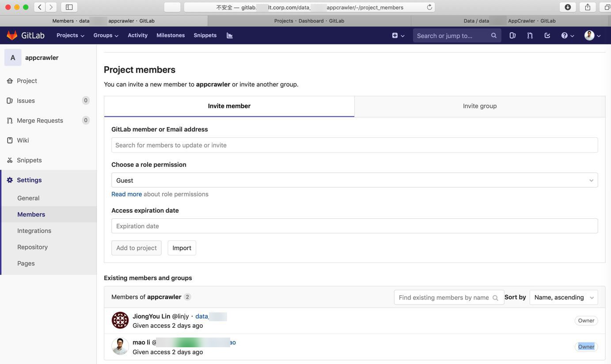Open the issues icon in navbar
611x364 pixels.
[512, 35]
